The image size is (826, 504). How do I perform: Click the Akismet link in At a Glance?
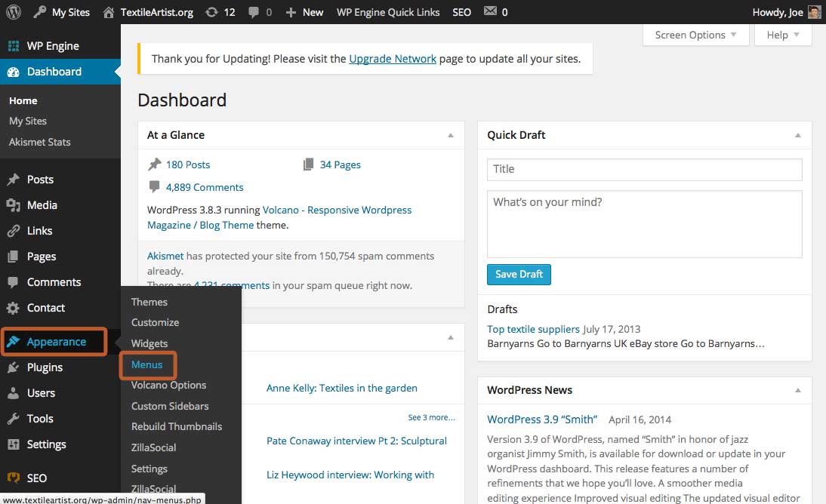coord(165,256)
